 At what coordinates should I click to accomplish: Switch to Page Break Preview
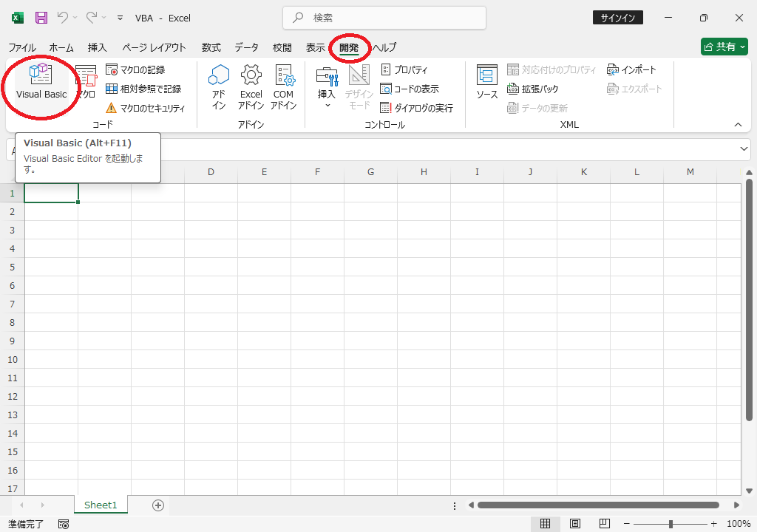pos(604,524)
